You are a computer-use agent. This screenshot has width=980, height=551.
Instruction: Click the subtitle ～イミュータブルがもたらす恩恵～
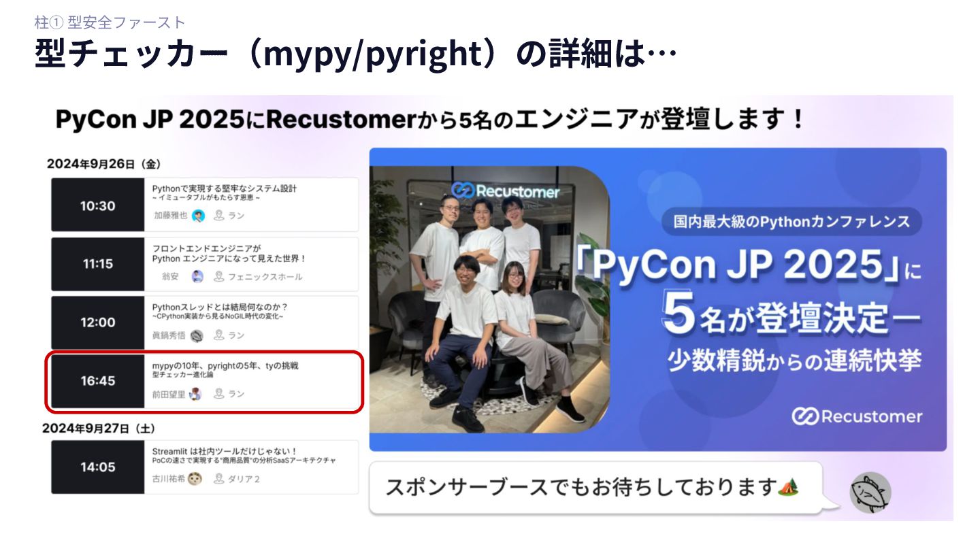[206, 198]
